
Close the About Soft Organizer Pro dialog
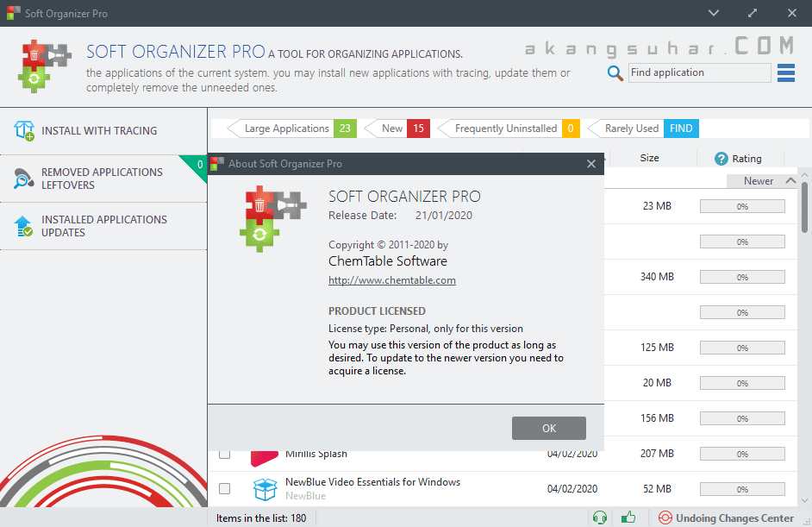[x=590, y=164]
